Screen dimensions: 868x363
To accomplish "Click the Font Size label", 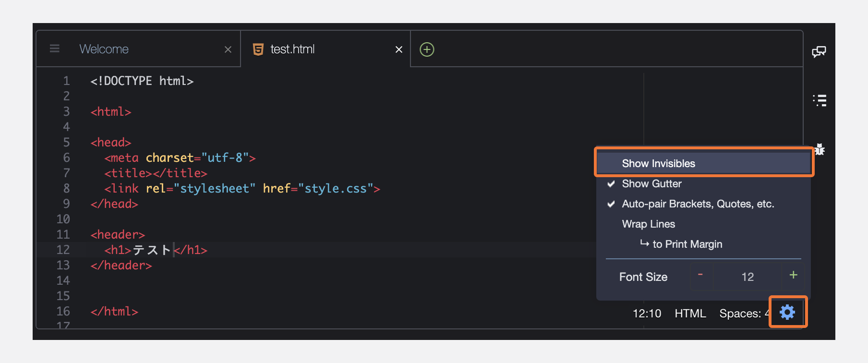I will (643, 277).
